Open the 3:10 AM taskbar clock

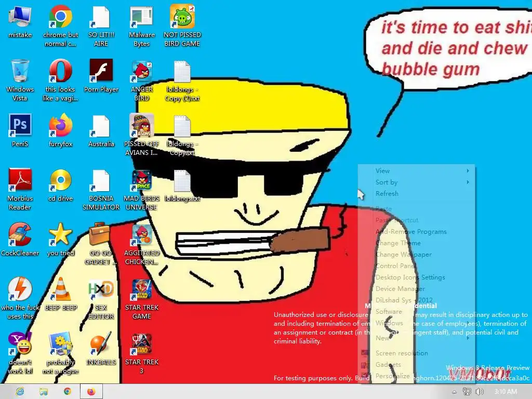506,392
